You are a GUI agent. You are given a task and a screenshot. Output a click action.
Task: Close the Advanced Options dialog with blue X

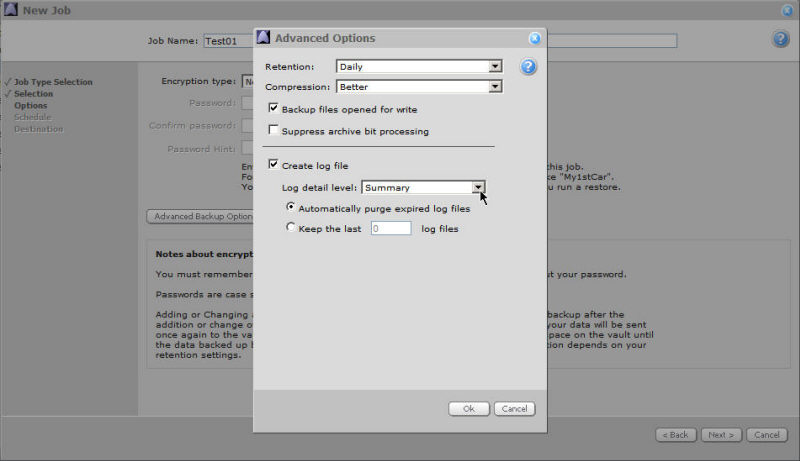click(x=534, y=38)
